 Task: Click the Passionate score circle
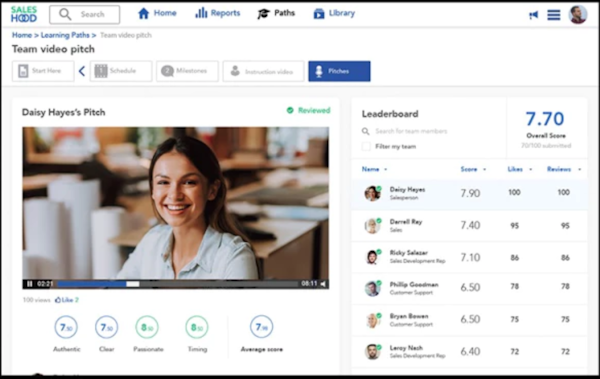[x=147, y=327]
